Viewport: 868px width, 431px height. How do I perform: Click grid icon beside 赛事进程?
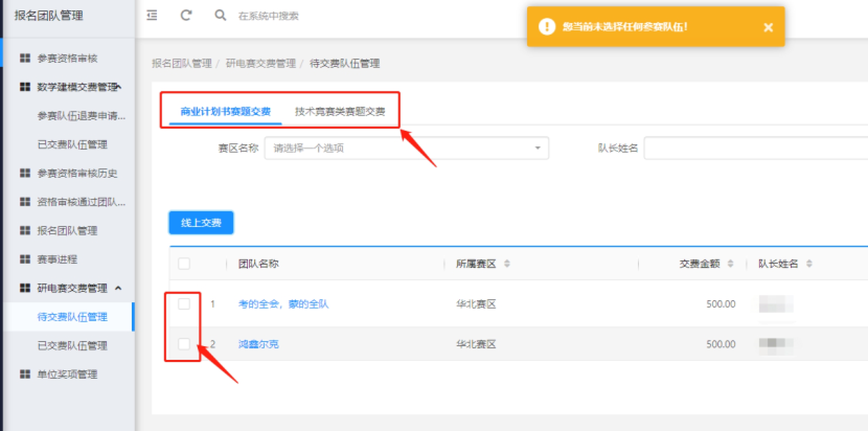pyautogui.click(x=25, y=259)
